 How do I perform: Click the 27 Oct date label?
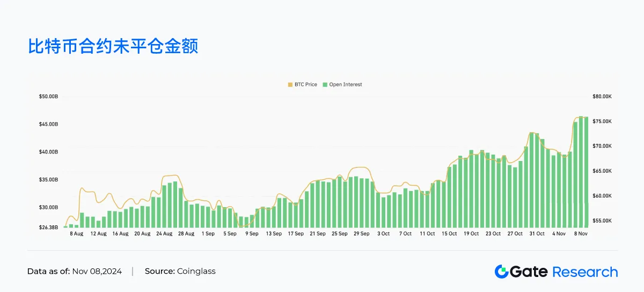click(x=515, y=234)
